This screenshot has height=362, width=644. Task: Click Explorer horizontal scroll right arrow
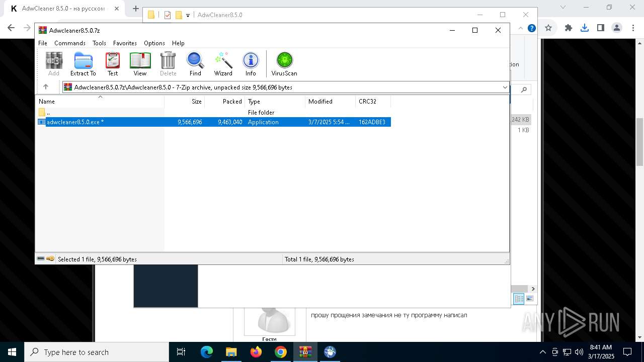(533, 289)
